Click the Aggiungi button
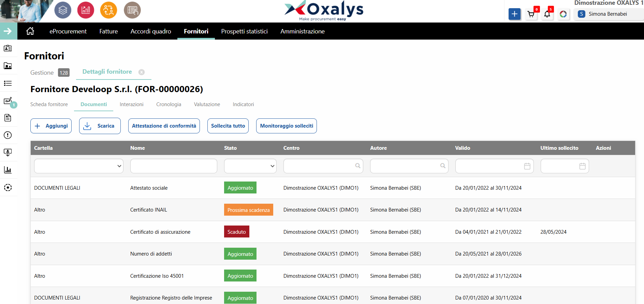The width and height of the screenshot is (644, 304). 51,126
